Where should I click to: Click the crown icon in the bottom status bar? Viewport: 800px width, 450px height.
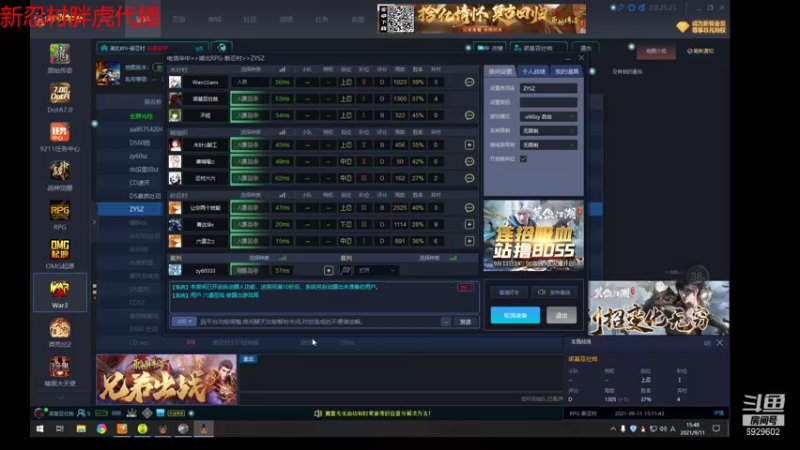[x=132, y=413]
